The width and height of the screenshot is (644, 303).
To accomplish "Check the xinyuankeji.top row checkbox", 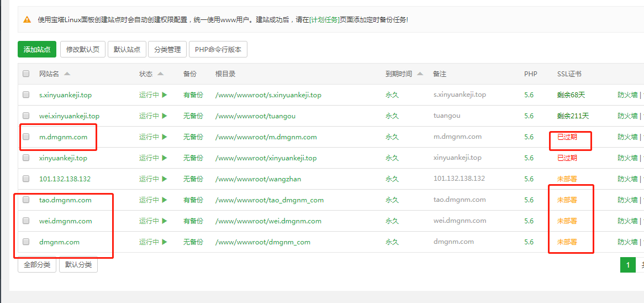I will 26,158.
